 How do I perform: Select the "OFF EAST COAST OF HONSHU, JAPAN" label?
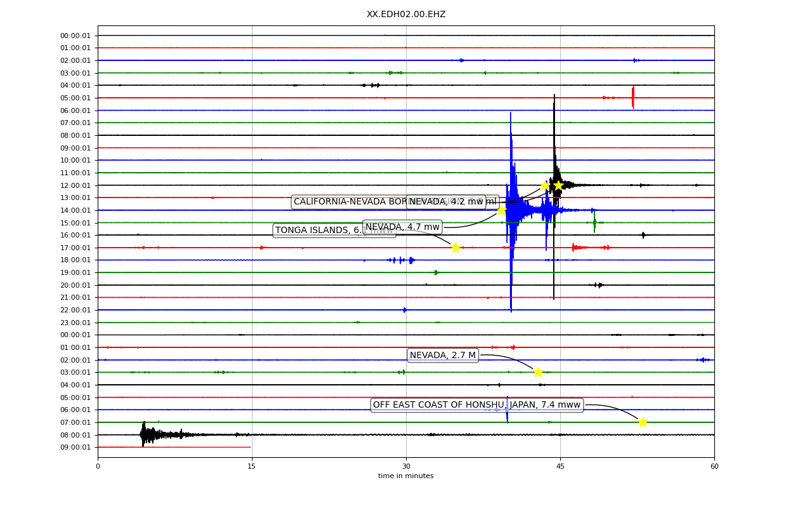point(476,405)
